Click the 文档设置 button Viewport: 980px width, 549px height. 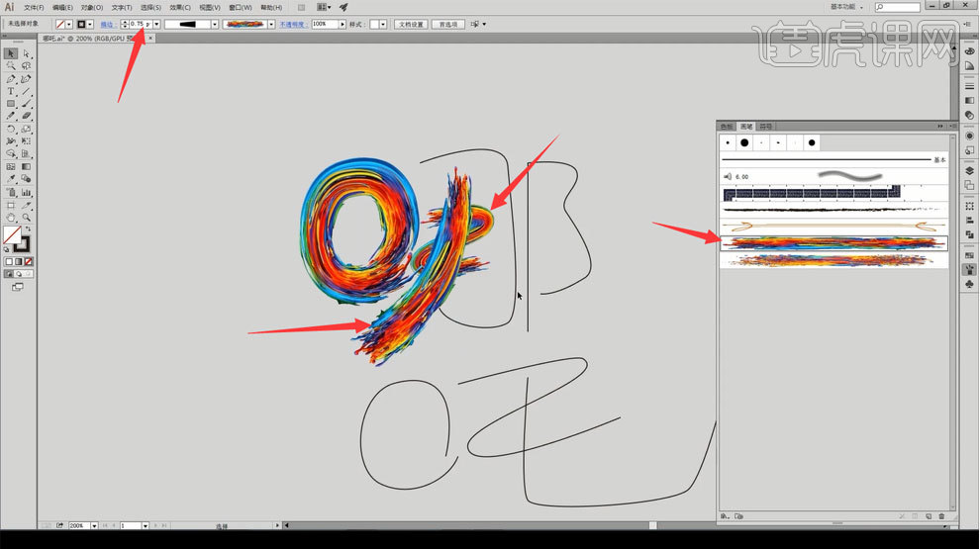click(x=411, y=25)
